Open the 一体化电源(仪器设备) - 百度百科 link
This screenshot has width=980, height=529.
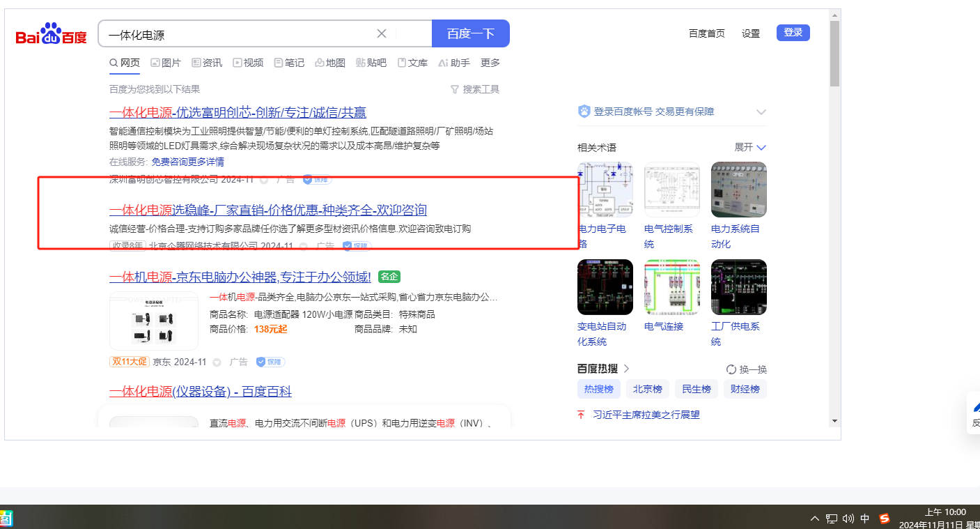pyautogui.click(x=201, y=392)
